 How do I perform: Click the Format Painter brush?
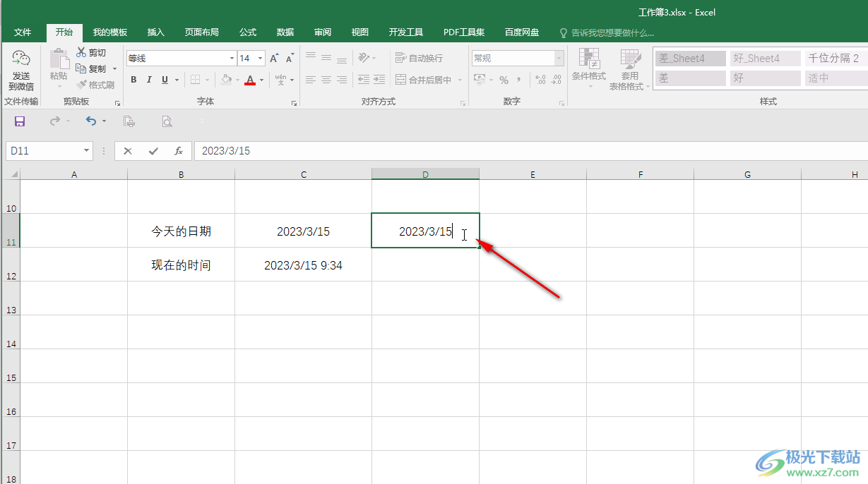81,85
